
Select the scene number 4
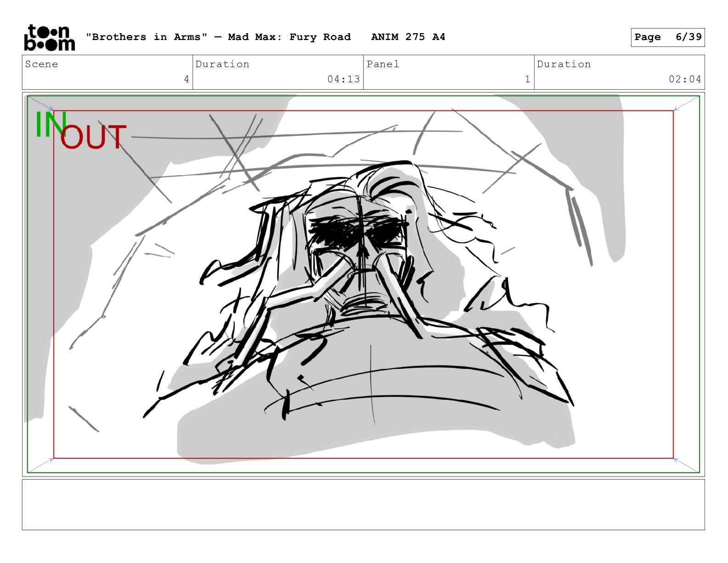(x=186, y=79)
